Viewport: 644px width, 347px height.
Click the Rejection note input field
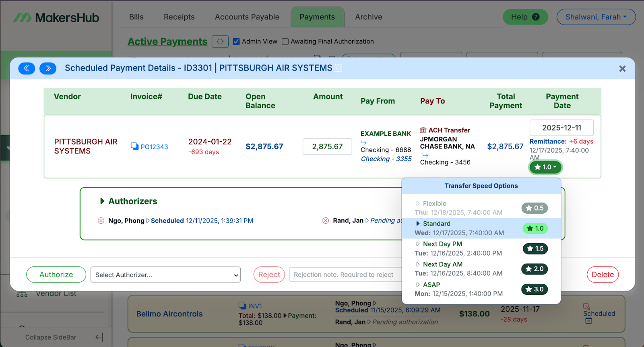tap(345, 275)
